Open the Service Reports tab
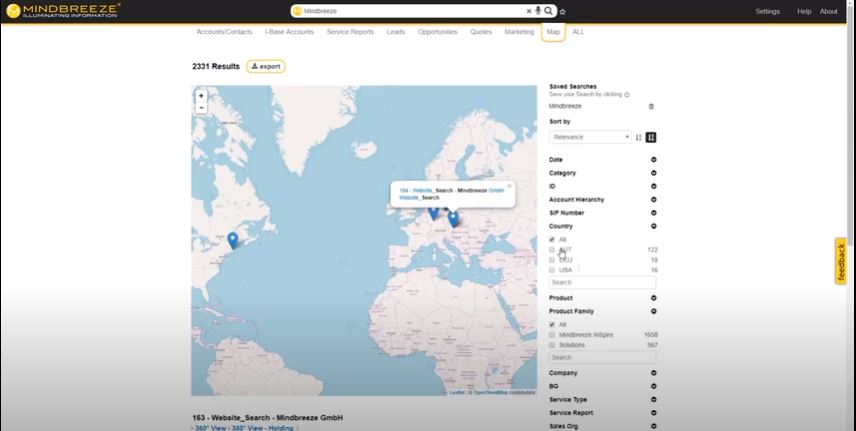This screenshot has height=431, width=856. point(350,32)
